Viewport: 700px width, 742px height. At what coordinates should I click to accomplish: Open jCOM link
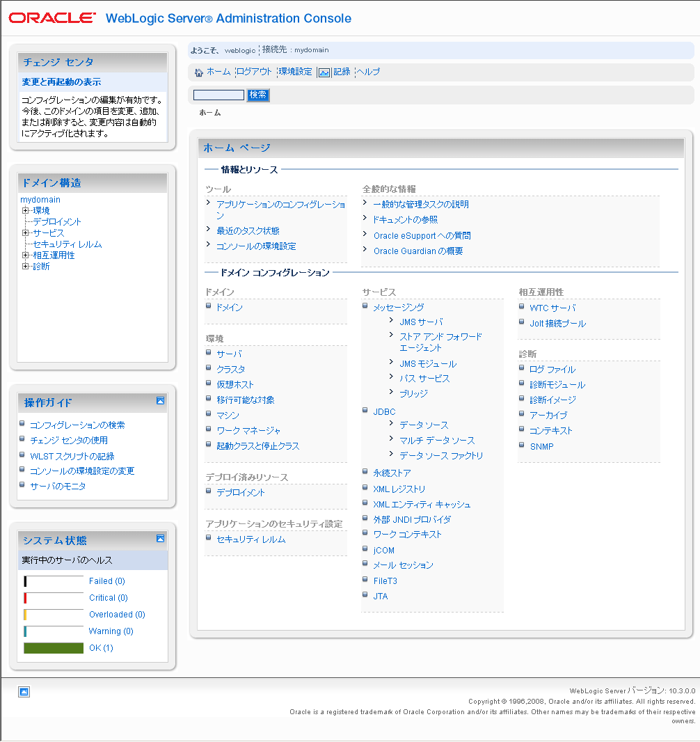coord(383,551)
